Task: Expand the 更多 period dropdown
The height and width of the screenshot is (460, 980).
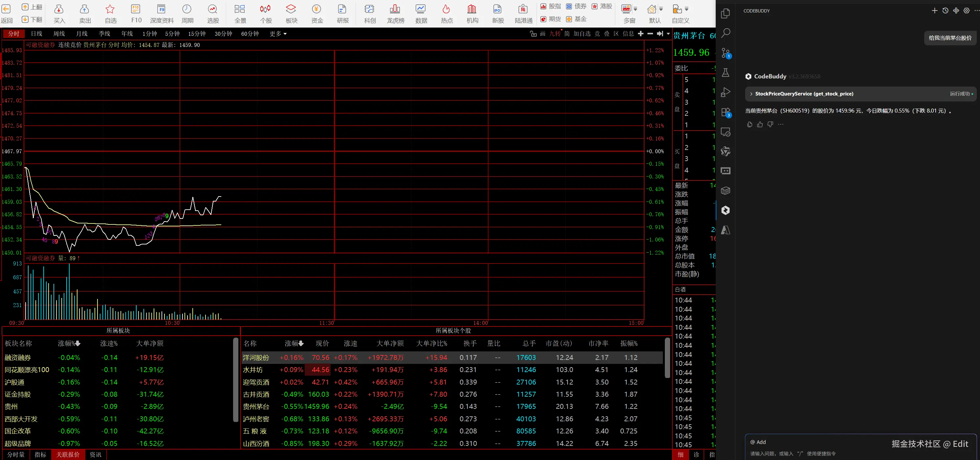Action: pos(278,34)
